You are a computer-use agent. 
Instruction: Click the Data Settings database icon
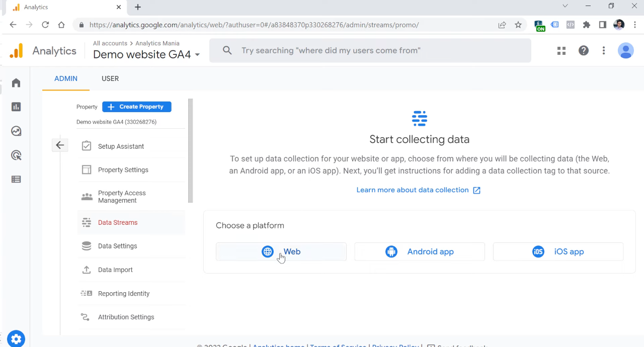click(x=87, y=246)
